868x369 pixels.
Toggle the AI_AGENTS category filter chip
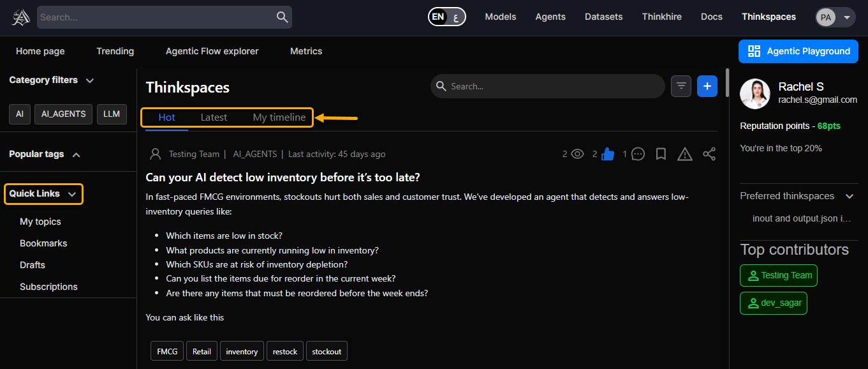click(63, 114)
